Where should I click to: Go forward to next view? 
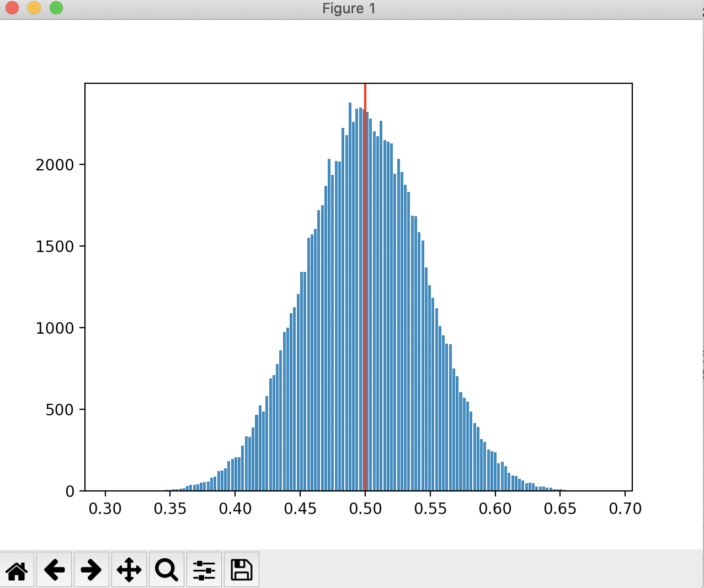point(92,569)
